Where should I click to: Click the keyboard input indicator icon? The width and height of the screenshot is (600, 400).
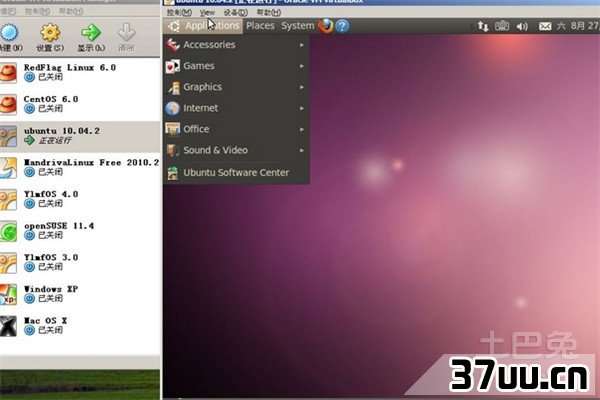pos(502,26)
